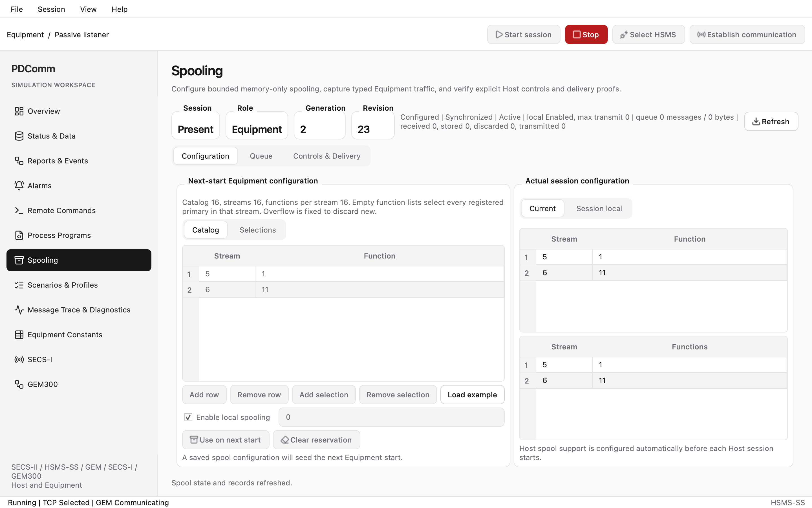Open the Help menu
The height and width of the screenshot is (508, 812).
pos(120,9)
